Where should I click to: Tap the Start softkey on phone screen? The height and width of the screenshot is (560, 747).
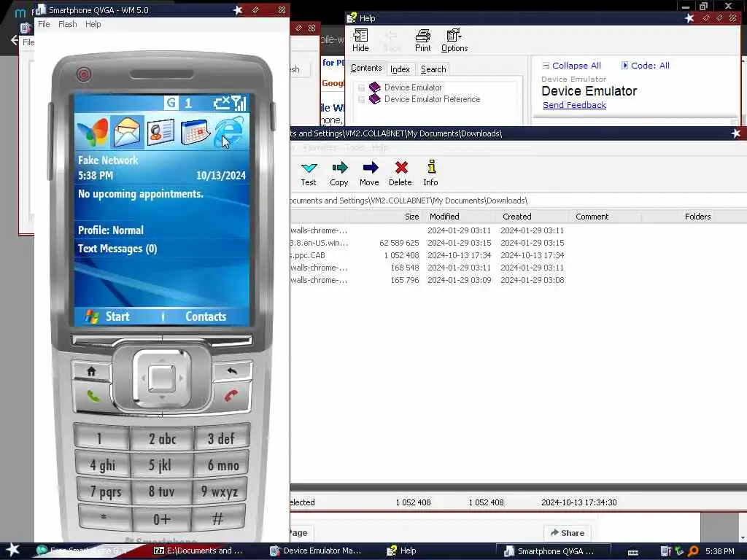[x=108, y=316]
